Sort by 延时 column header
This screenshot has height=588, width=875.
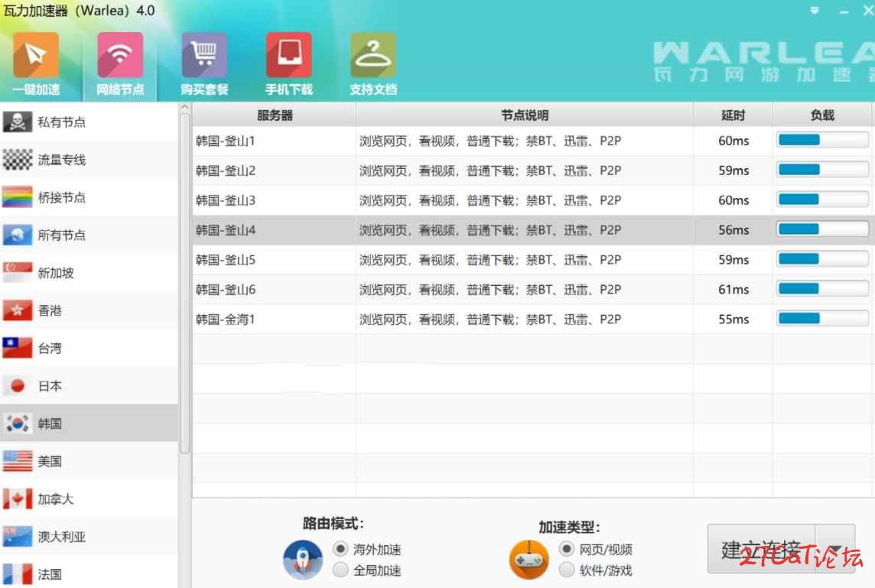tap(734, 115)
